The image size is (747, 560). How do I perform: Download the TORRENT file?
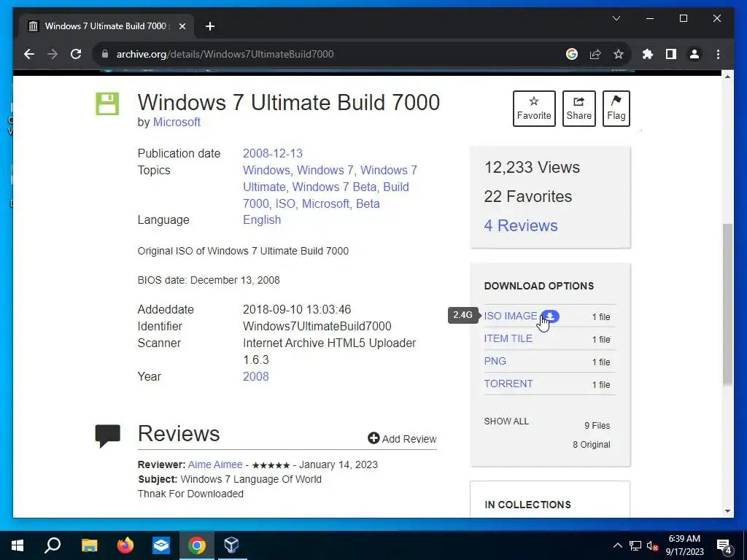508,384
